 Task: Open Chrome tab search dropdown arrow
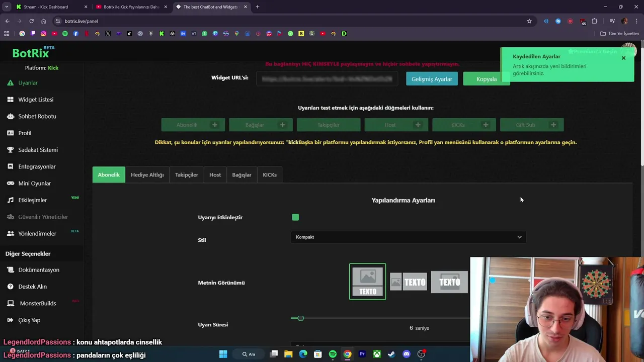[x=7, y=7]
